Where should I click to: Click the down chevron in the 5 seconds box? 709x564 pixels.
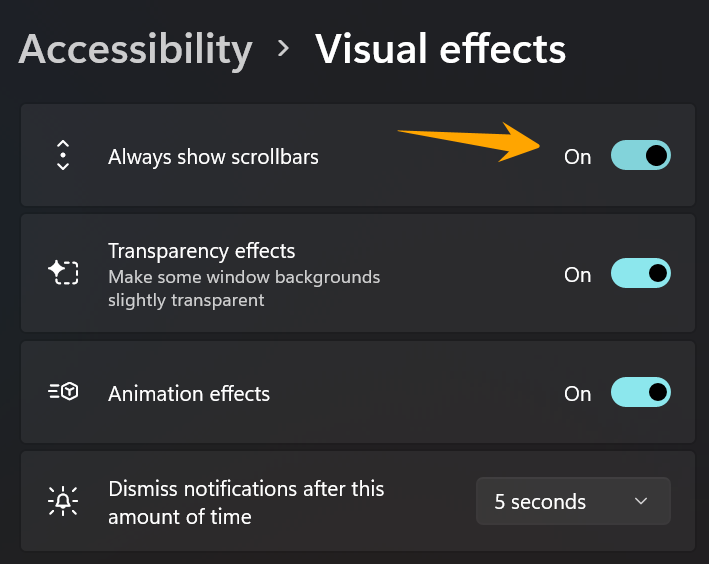[641, 501]
